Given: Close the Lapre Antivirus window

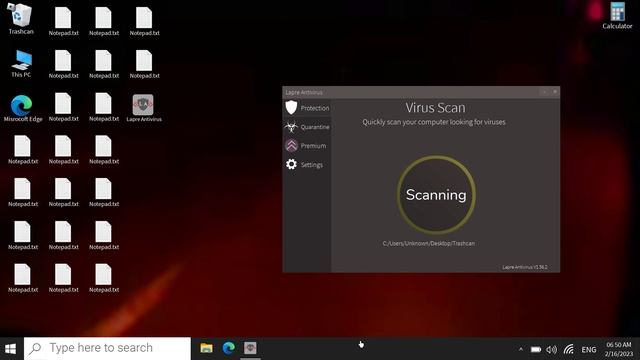Looking at the screenshot, I should pos(555,92).
